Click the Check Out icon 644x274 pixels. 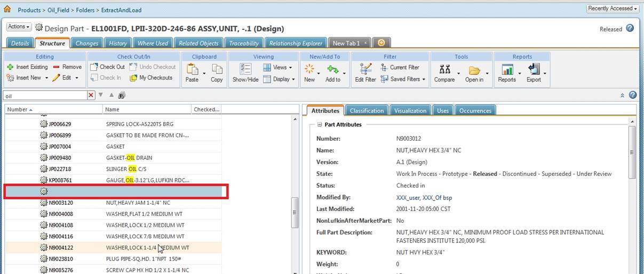coord(94,67)
